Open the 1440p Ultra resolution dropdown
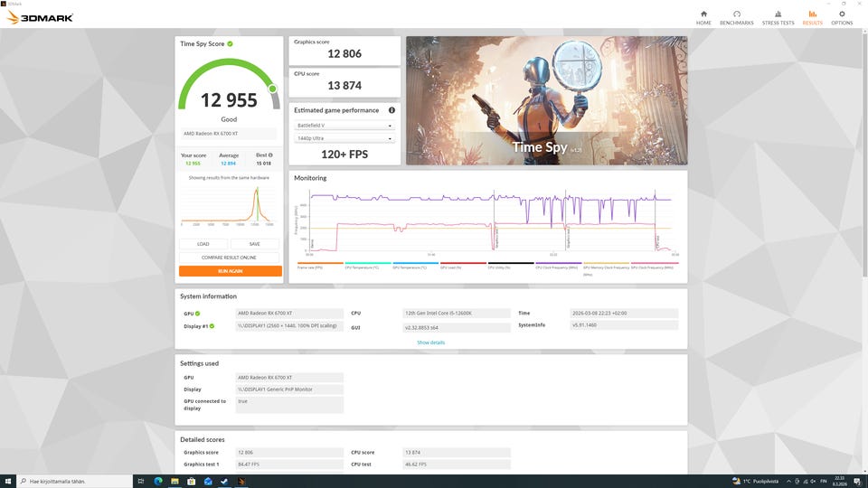 point(344,138)
